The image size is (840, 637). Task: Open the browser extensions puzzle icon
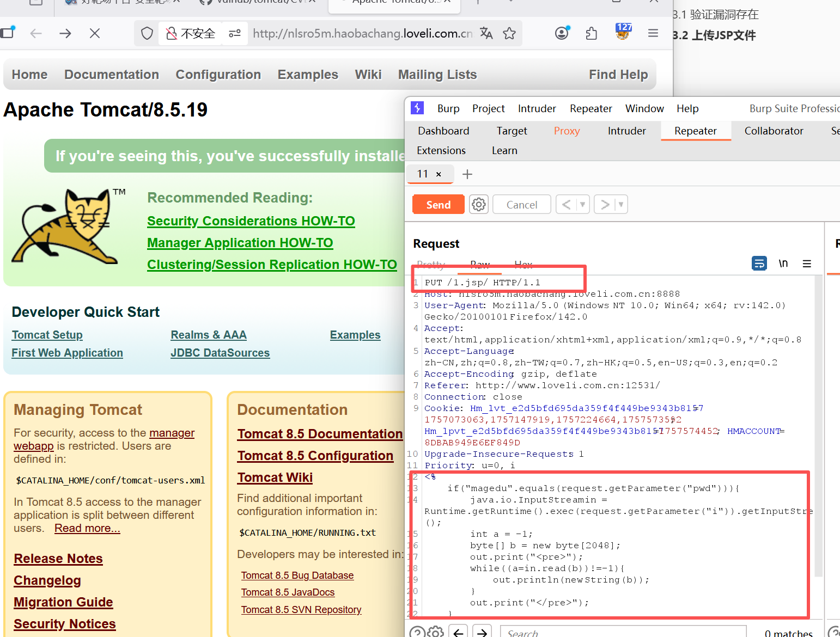[x=592, y=34]
